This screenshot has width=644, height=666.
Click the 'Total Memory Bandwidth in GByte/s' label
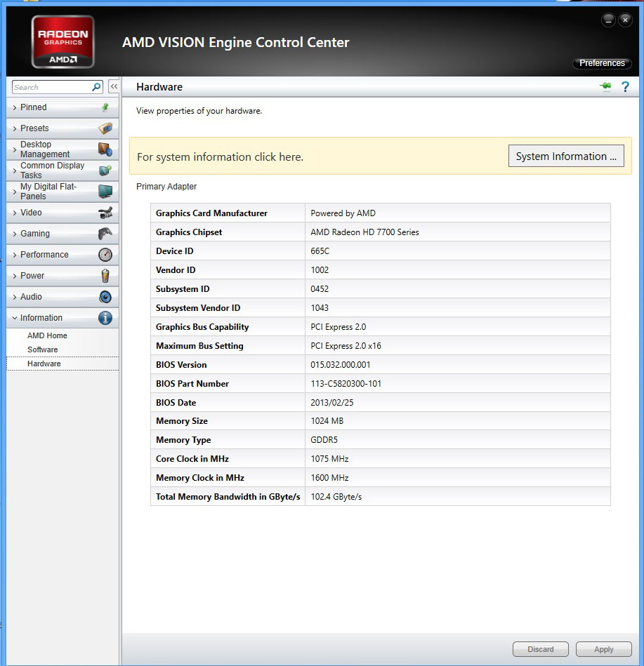pos(228,497)
